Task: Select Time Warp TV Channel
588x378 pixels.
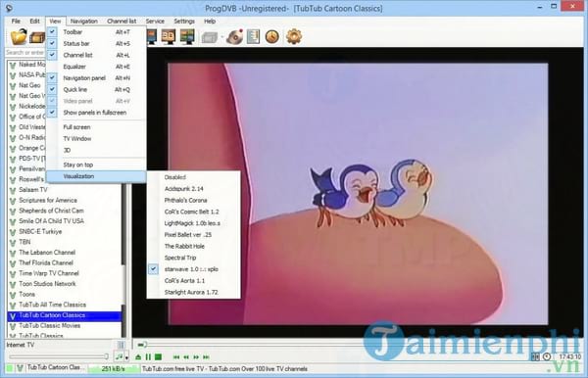Action: click(65, 273)
